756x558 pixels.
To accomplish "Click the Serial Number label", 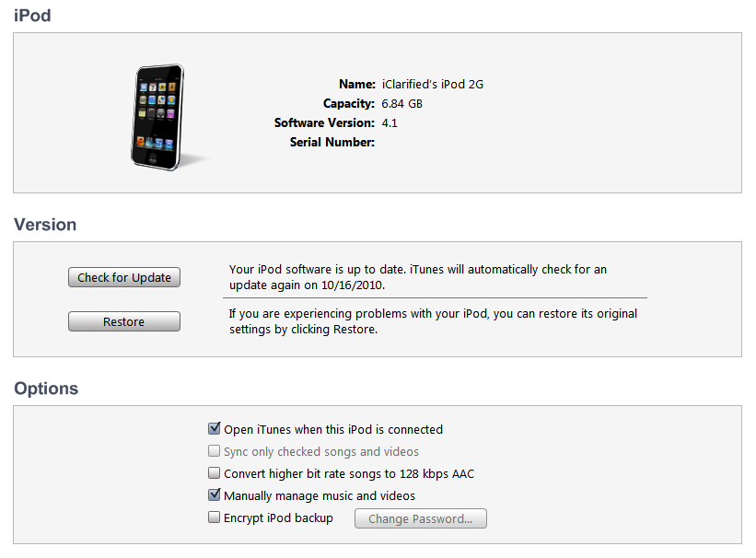I will 332,143.
